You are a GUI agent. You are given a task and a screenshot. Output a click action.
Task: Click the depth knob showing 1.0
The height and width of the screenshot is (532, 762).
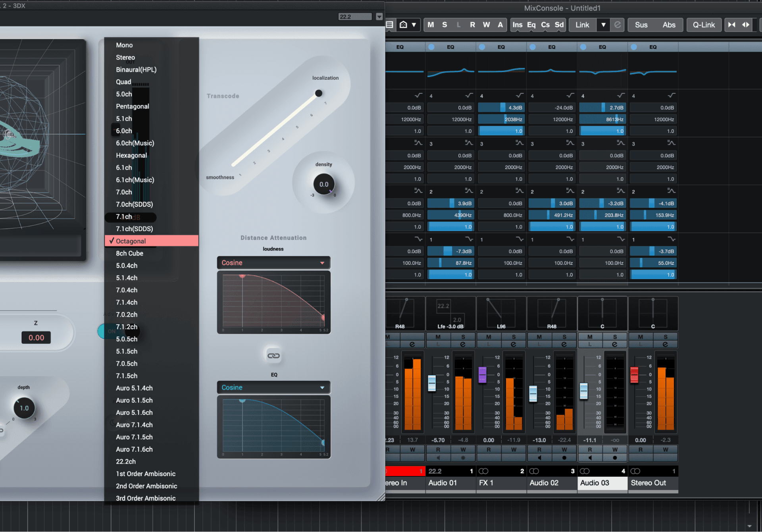(x=24, y=408)
